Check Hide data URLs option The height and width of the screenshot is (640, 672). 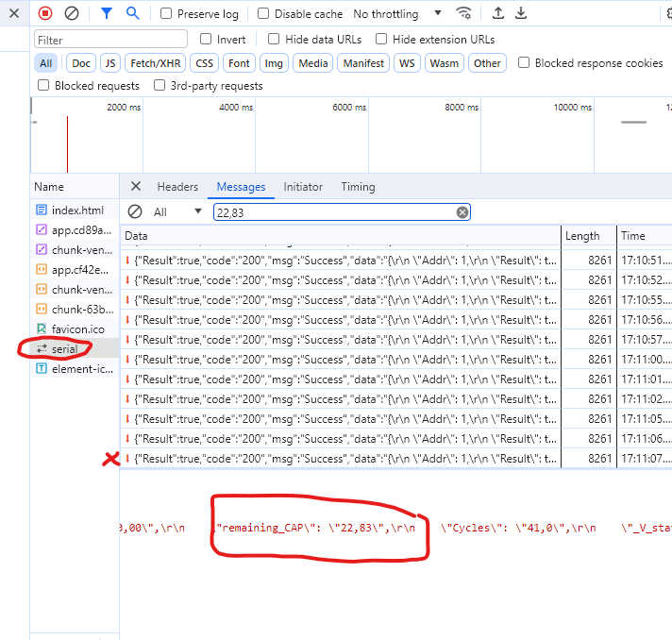[x=274, y=40]
